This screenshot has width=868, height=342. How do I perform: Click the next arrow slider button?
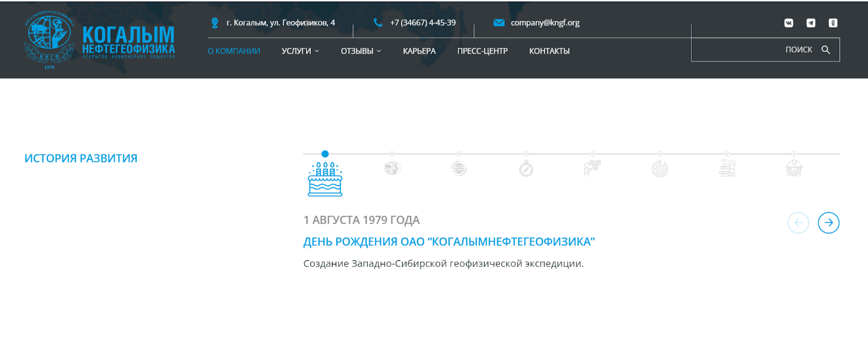point(828,223)
